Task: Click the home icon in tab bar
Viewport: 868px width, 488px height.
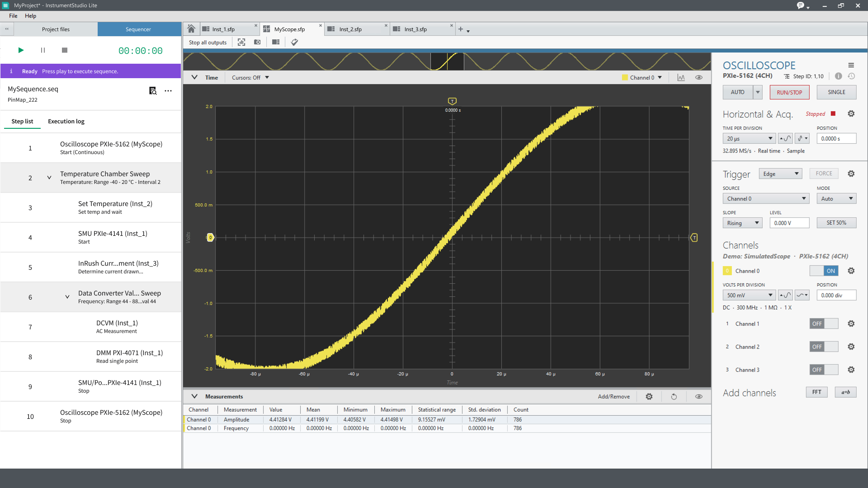Action: point(191,29)
